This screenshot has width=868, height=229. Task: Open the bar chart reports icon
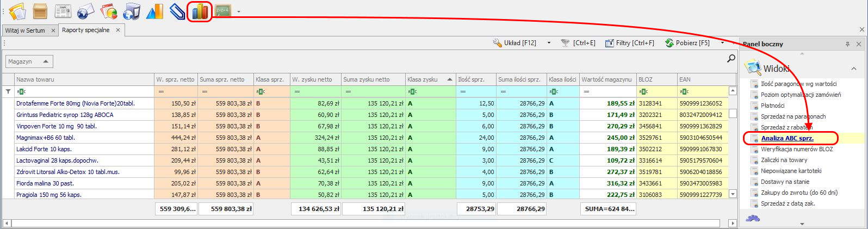pyautogui.click(x=200, y=11)
